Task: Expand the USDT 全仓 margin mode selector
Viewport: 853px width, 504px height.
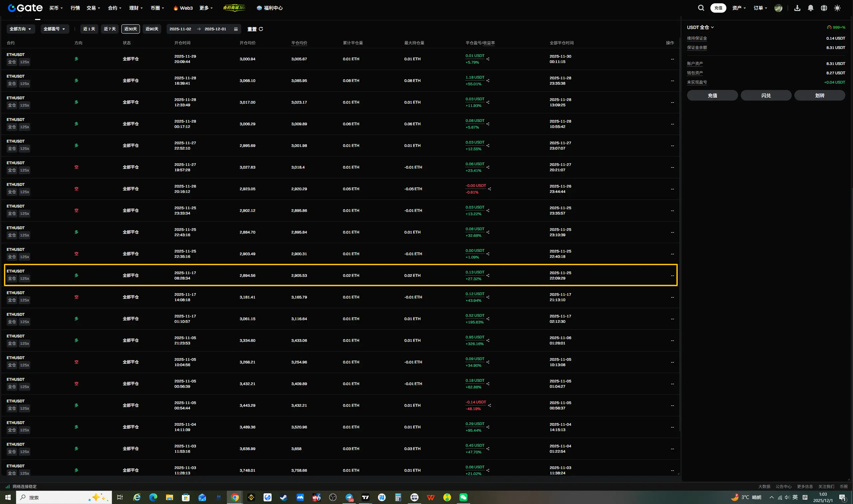Action: coord(700,28)
